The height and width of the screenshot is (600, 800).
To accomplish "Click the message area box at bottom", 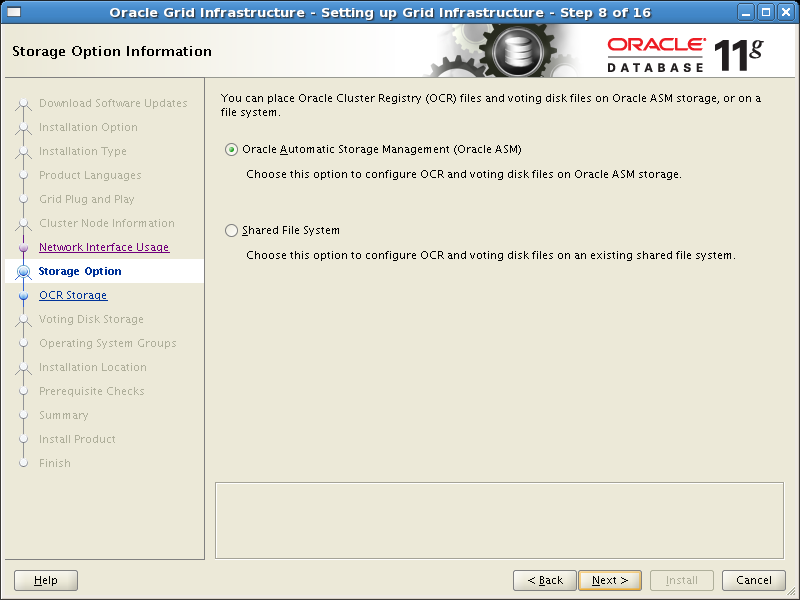I will point(499,520).
